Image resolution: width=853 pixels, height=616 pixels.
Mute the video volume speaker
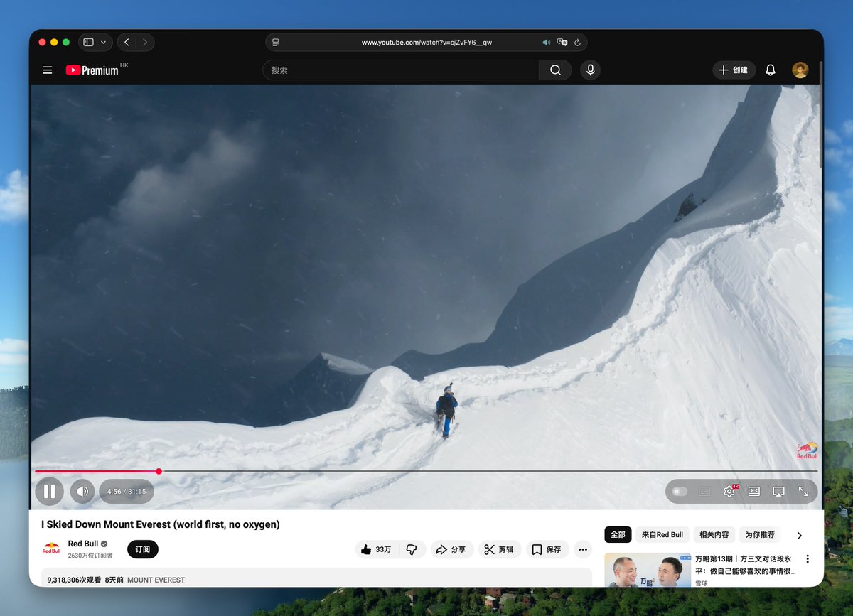pyautogui.click(x=82, y=491)
